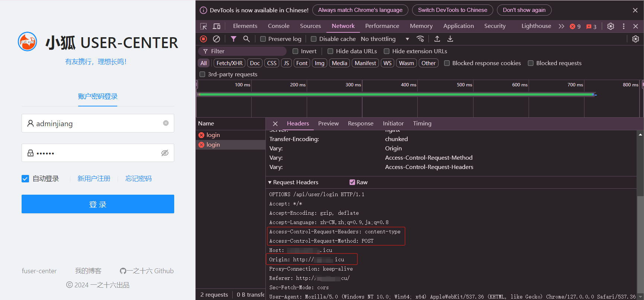Click the password input field
Image resolution: width=644 pixels, height=300 pixels.
click(98, 153)
